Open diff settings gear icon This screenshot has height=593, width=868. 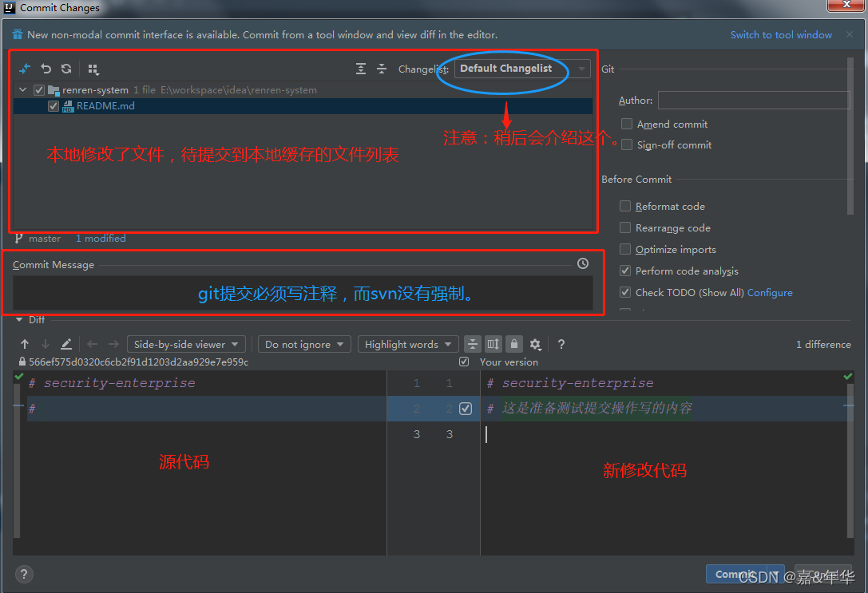(535, 344)
